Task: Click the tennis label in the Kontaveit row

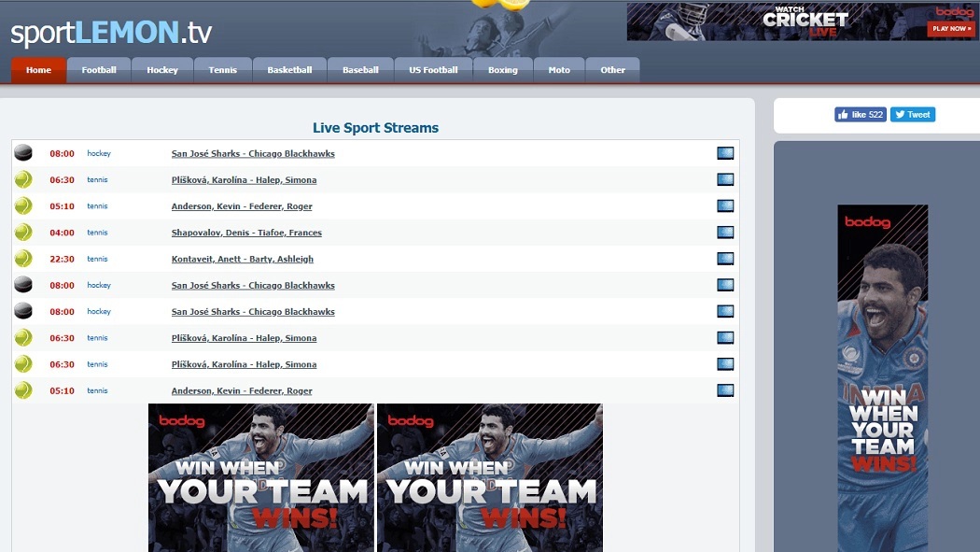Action: point(97,259)
